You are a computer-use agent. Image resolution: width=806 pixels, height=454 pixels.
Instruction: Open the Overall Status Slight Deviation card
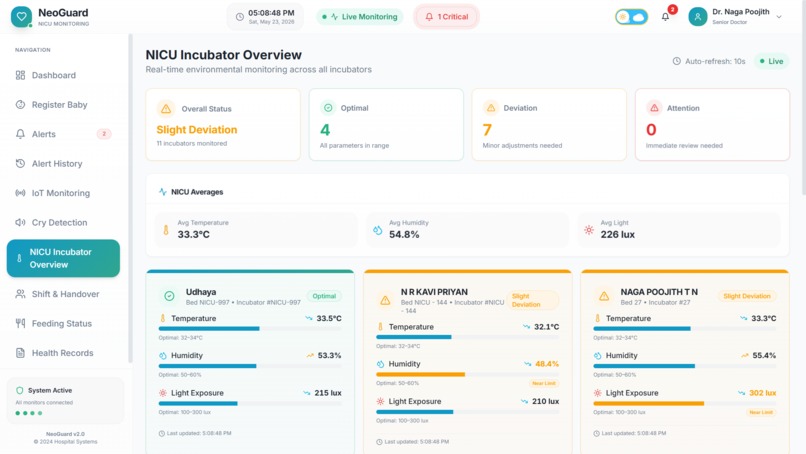coord(223,124)
